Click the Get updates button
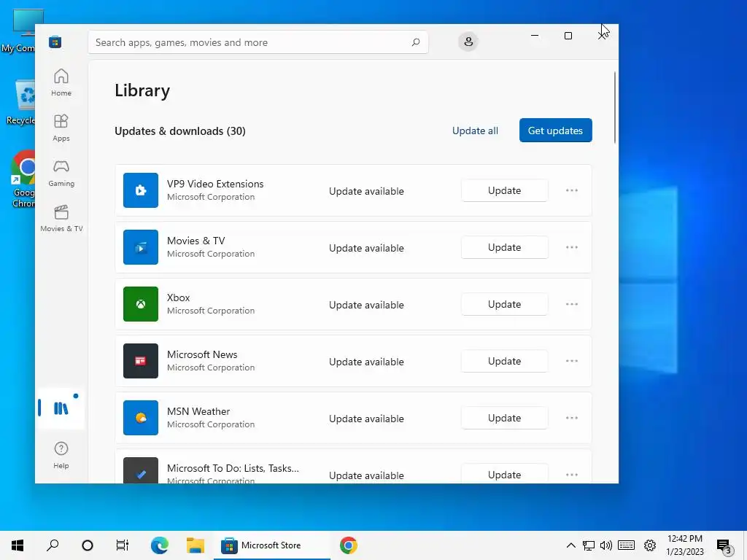The image size is (747, 560). (x=555, y=131)
